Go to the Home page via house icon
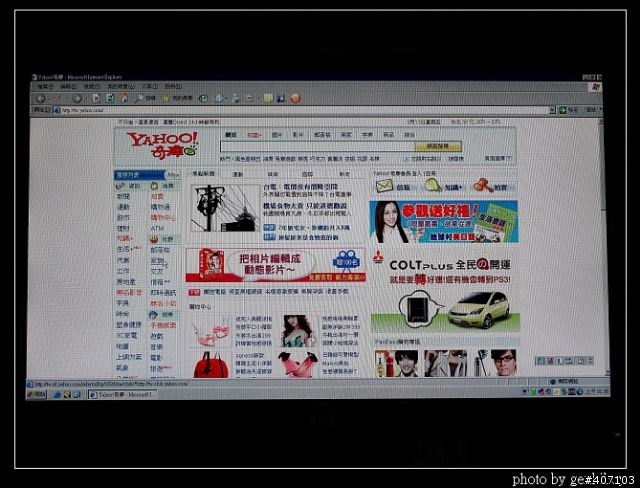640x488 pixels. click(123, 98)
